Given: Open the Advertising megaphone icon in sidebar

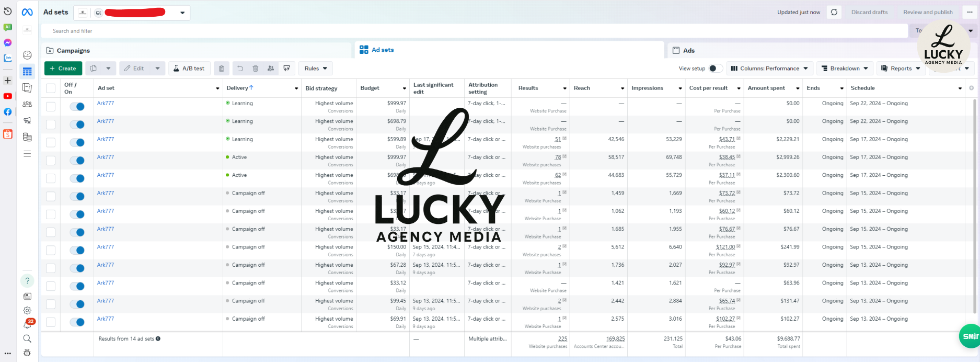Looking at the screenshot, I should coord(27,120).
